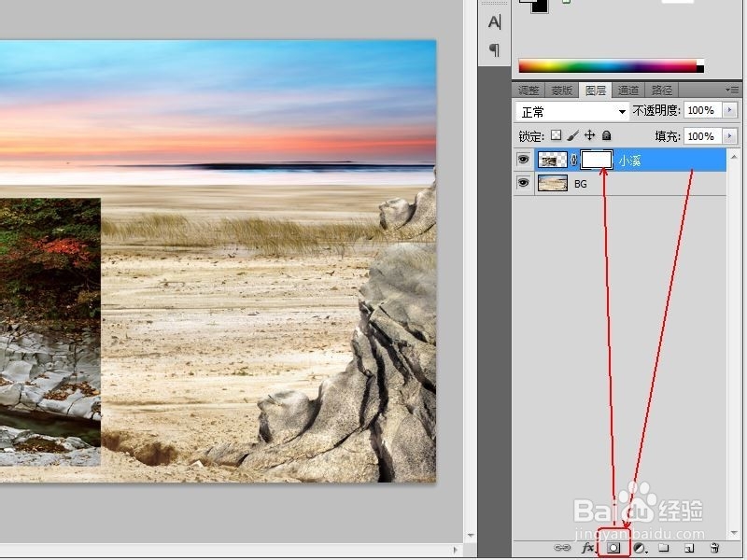Select black at the color ramp end
This screenshot has height=560, width=747.
(700, 69)
